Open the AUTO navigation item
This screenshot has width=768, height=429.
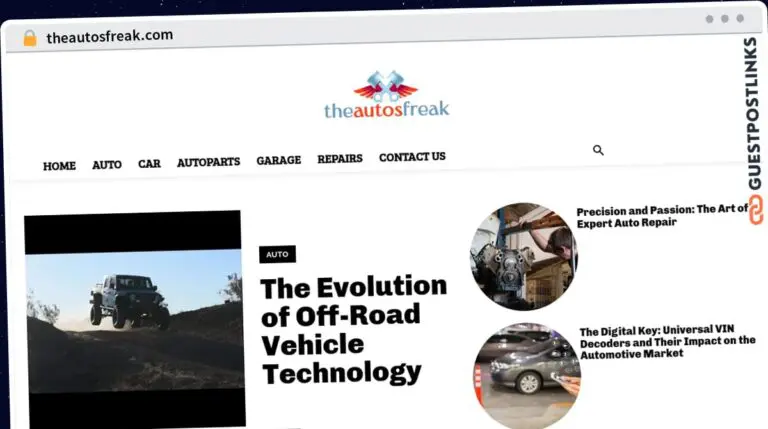[107, 165]
